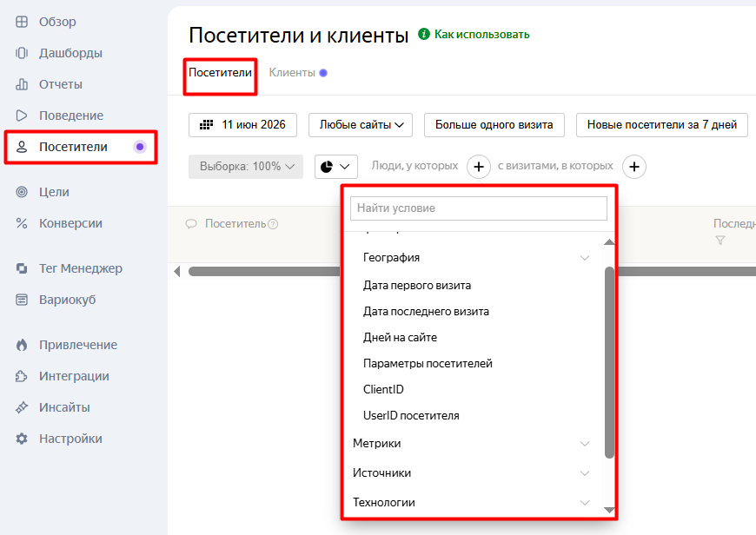Select ClientID condition
756x535 pixels.
tap(383, 389)
